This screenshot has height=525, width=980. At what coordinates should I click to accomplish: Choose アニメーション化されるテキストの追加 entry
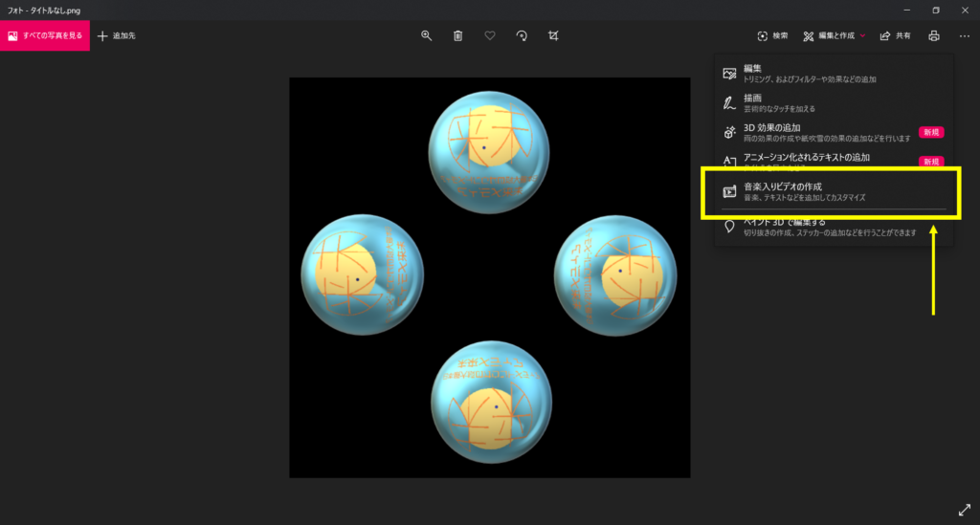pyautogui.click(x=834, y=160)
